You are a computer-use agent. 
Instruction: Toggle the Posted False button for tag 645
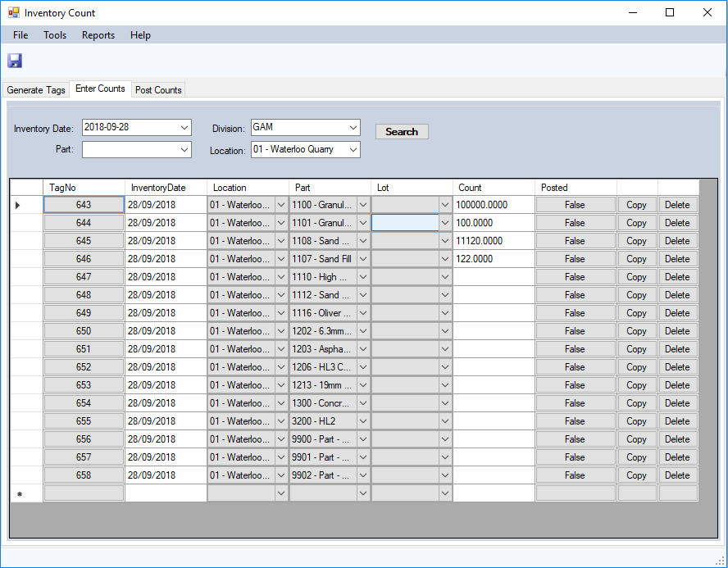tap(575, 241)
